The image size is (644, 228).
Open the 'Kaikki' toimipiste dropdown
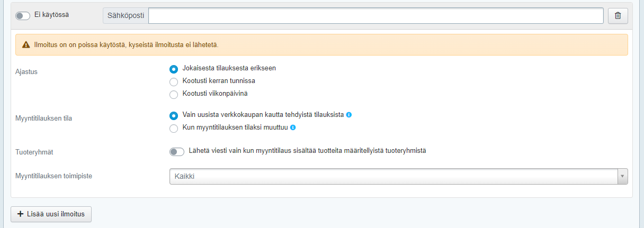click(x=393, y=176)
